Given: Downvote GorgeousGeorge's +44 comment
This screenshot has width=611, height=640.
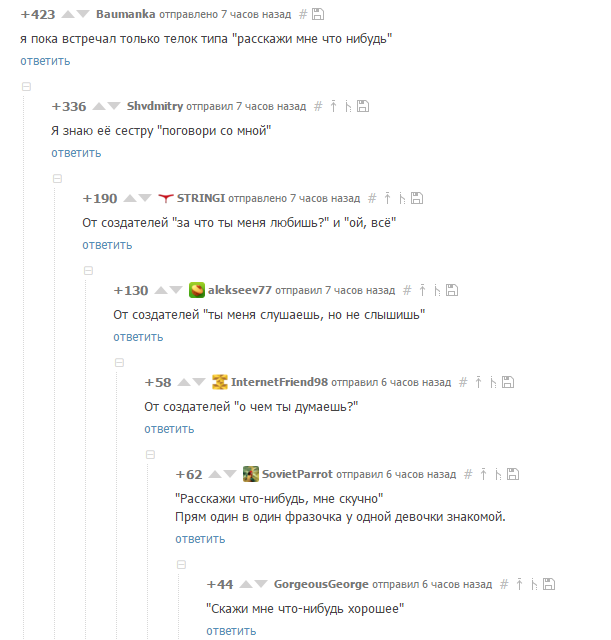Looking at the screenshot, I should [x=260, y=584].
